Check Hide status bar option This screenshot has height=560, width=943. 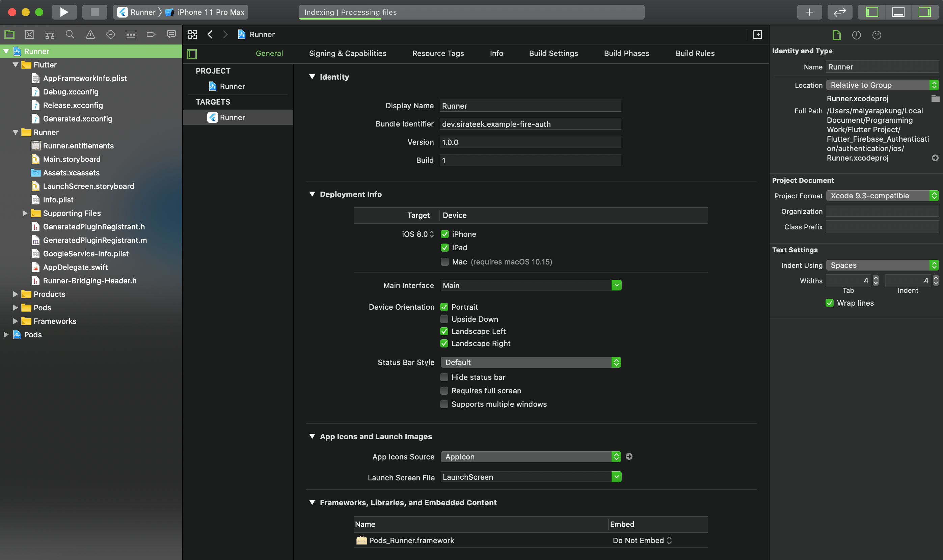(x=444, y=377)
